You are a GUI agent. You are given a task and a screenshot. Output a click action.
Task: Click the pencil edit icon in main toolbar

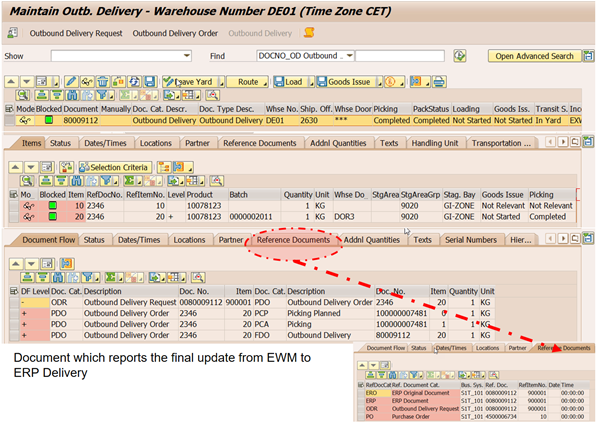[x=71, y=82]
